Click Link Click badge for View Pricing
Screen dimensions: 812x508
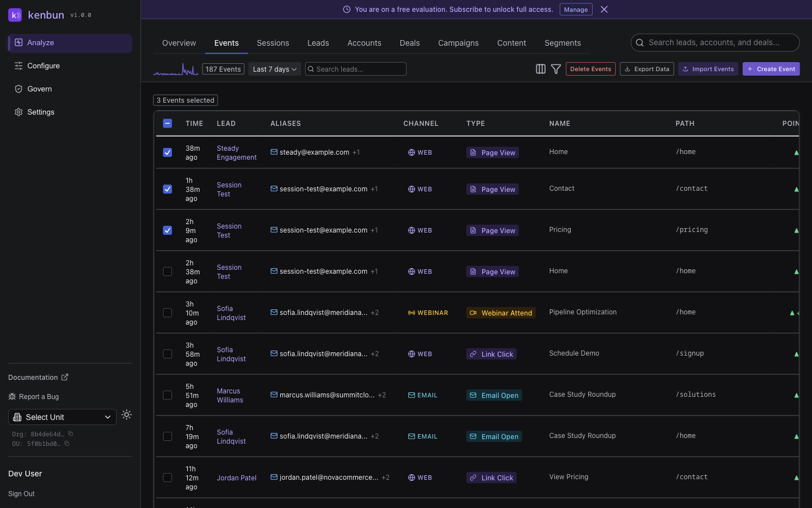pos(491,478)
